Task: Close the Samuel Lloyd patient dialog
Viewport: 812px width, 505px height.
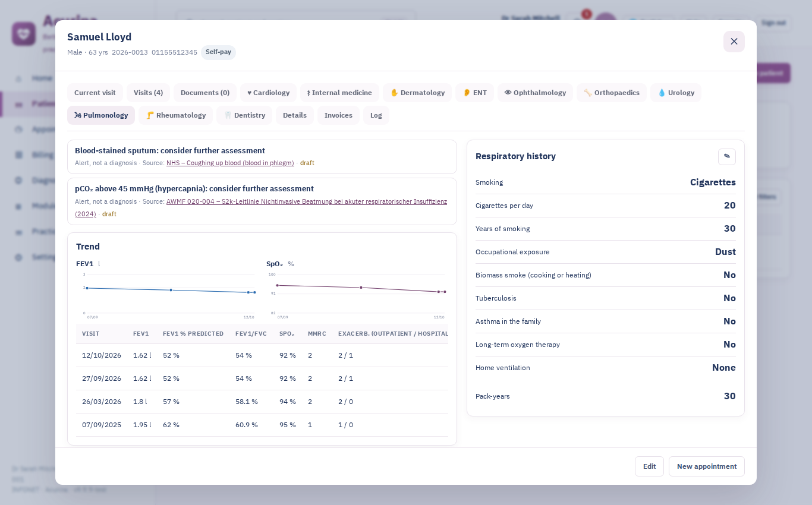Action: click(734, 42)
